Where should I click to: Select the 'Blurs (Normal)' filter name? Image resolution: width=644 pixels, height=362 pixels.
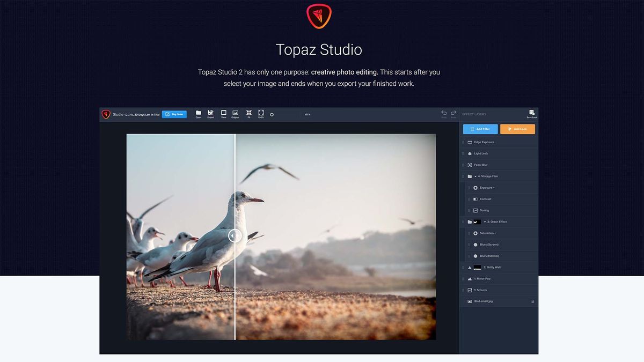[x=489, y=256]
